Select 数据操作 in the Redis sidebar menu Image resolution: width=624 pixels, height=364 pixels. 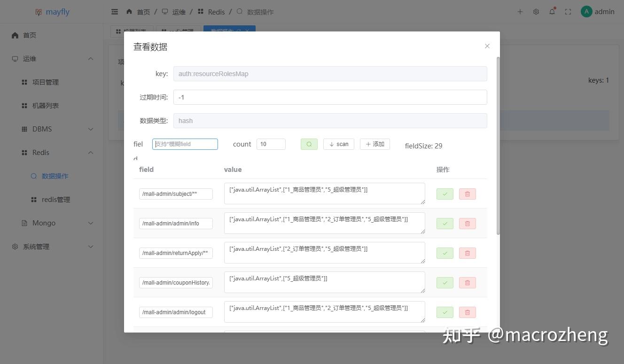[x=55, y=176]
